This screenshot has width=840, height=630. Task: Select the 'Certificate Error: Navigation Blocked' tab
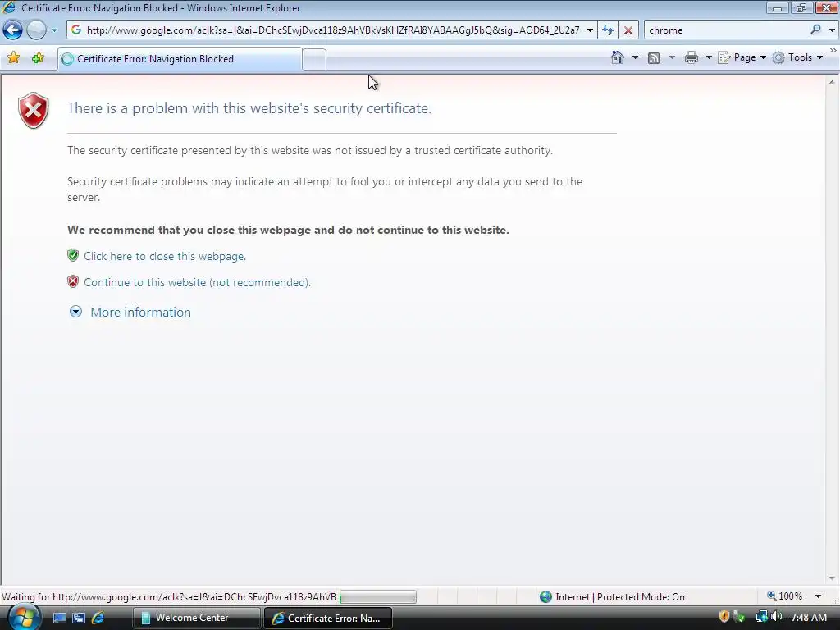click(180, 59)
